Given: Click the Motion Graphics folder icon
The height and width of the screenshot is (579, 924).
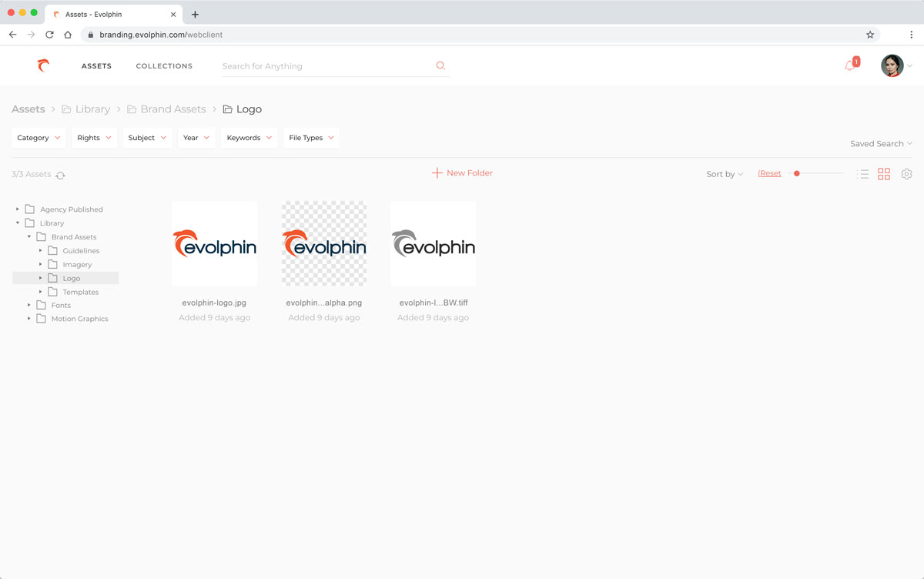Looking at the screenshot, I should point(41,319).
